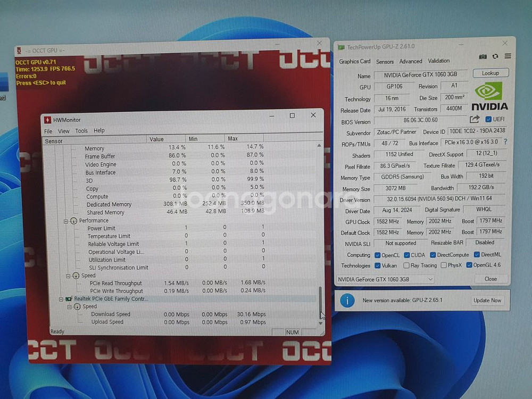Click the Realtek network adapter icon

pos(69,299)
